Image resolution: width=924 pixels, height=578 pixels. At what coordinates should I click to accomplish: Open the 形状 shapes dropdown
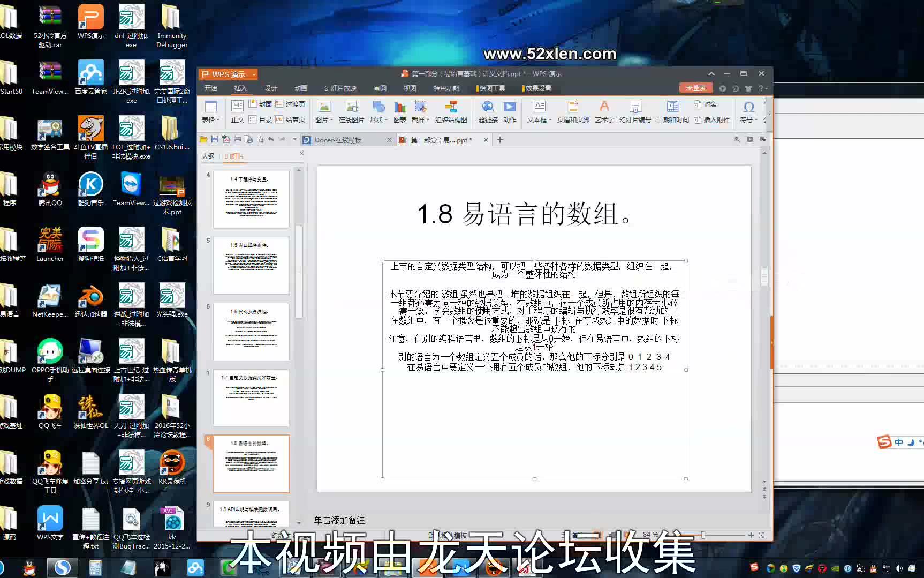(x=378, y=111)
